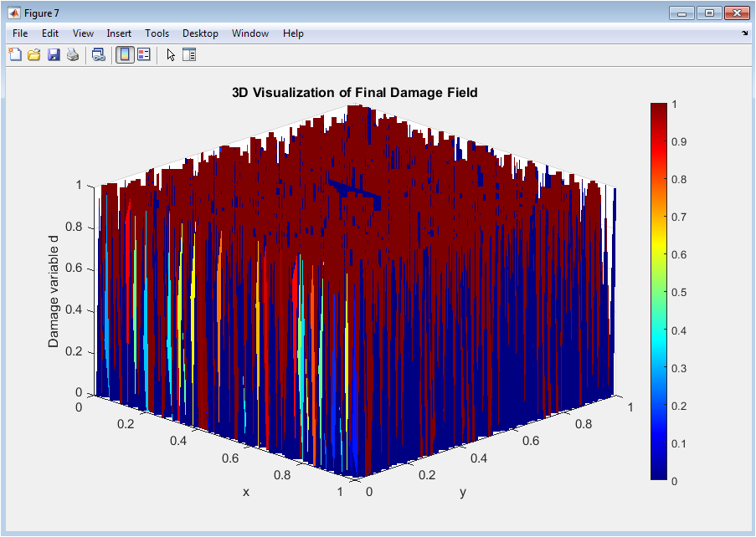
Task: Select the plot title "3D Visualization of Final Damage Field"
Action: [354, 93]
